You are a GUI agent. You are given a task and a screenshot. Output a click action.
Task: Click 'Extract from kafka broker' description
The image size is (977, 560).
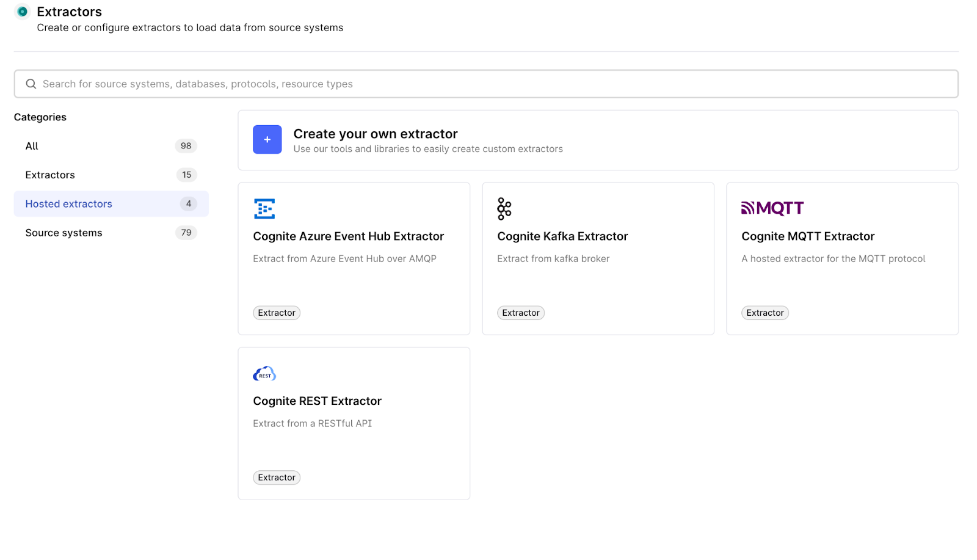click(553, 259)
